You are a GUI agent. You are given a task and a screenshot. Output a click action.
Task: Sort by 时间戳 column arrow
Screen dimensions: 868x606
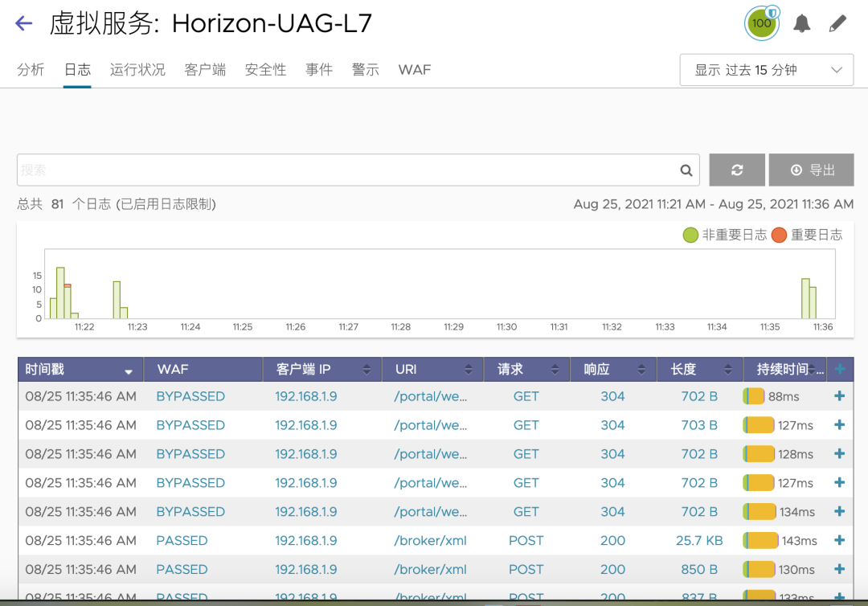point(129,371)
